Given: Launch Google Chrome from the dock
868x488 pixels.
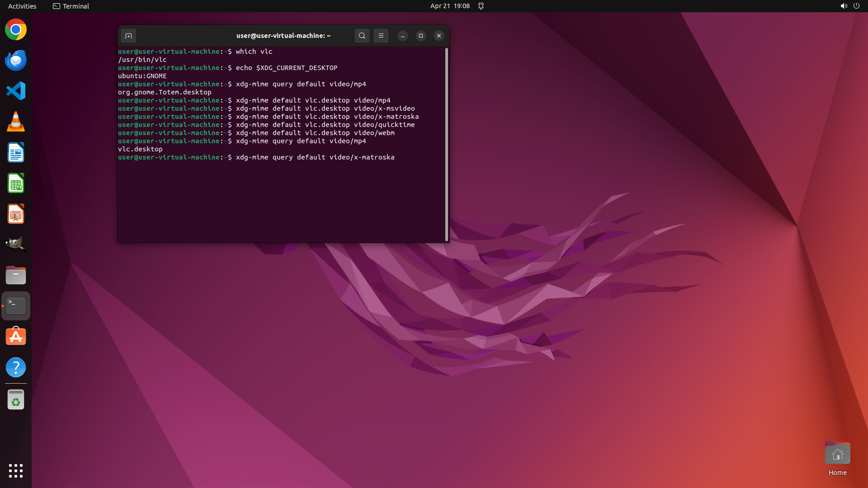Looking at the screenshot, I should tap(16, 30).
